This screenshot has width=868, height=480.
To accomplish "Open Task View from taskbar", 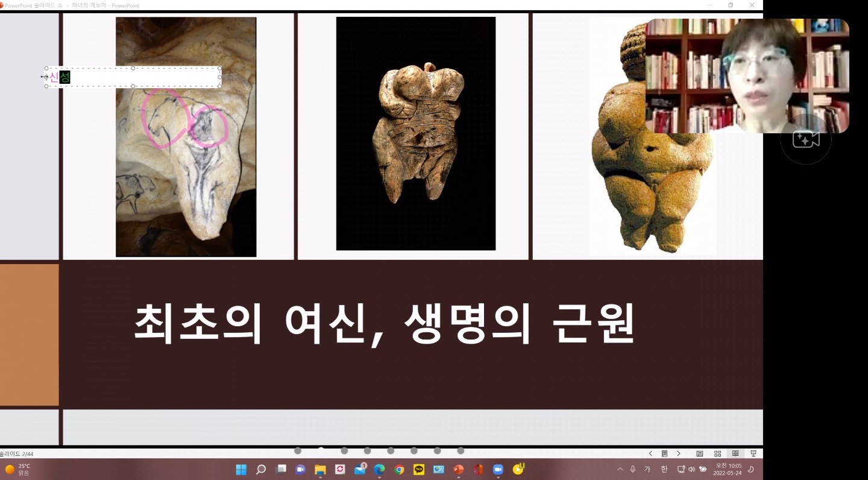I will point(281,469).
